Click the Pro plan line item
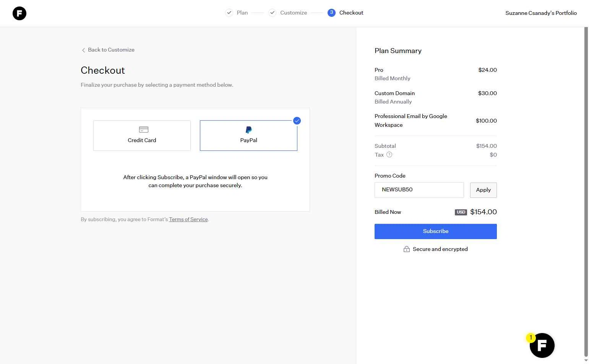 click(x=379, y=70)
